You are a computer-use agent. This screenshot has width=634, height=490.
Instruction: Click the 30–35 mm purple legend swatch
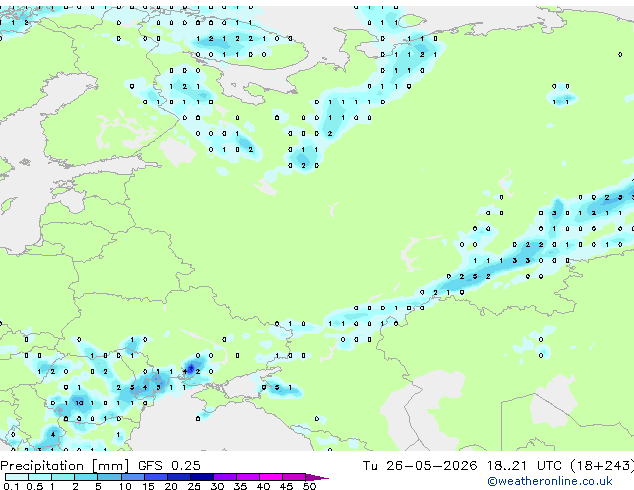(224, 477)
